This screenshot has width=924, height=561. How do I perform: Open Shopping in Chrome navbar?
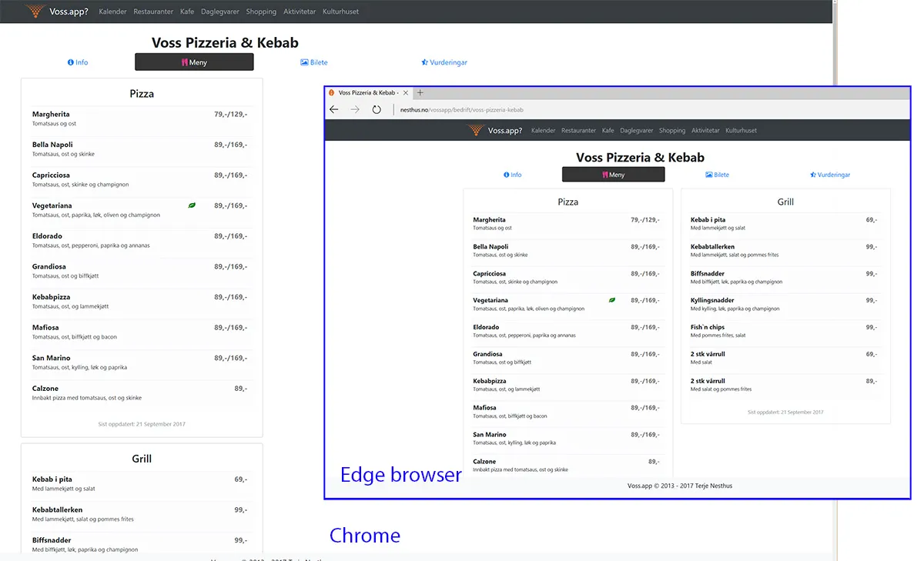[x=261, y=12]
